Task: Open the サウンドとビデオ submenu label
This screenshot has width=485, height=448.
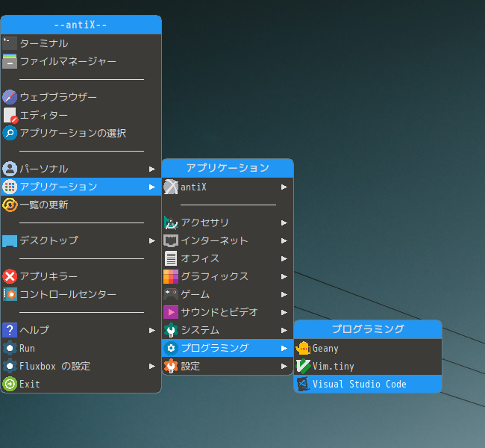Action: pyautogui.click(x=219, y=312)
